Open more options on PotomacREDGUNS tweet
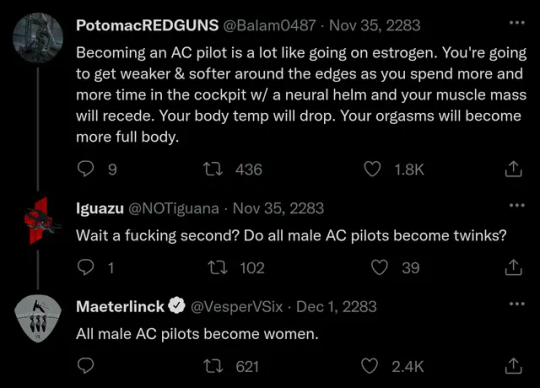The width and height of the screenshot is (540, 388). pyautogui.click(x=517, y=23)
